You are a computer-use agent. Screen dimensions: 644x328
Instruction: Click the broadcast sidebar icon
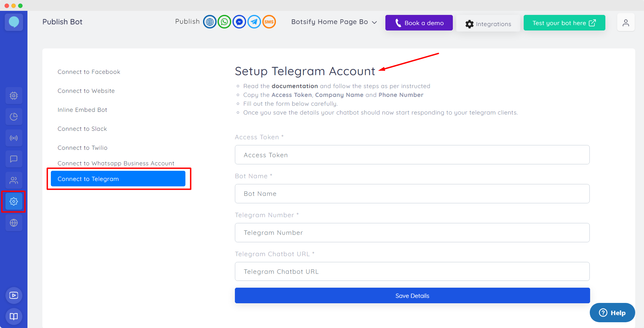tap(14, 138)
